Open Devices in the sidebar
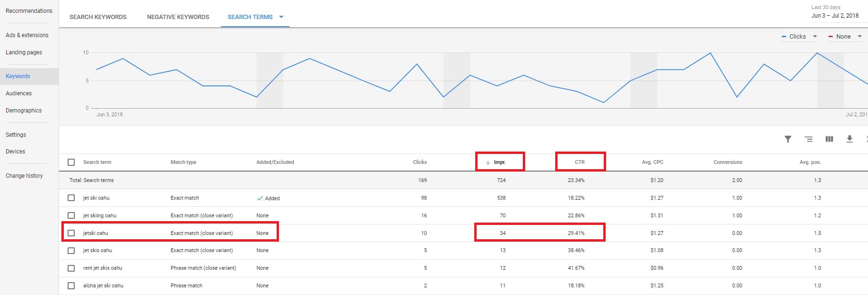 (15, 152)
